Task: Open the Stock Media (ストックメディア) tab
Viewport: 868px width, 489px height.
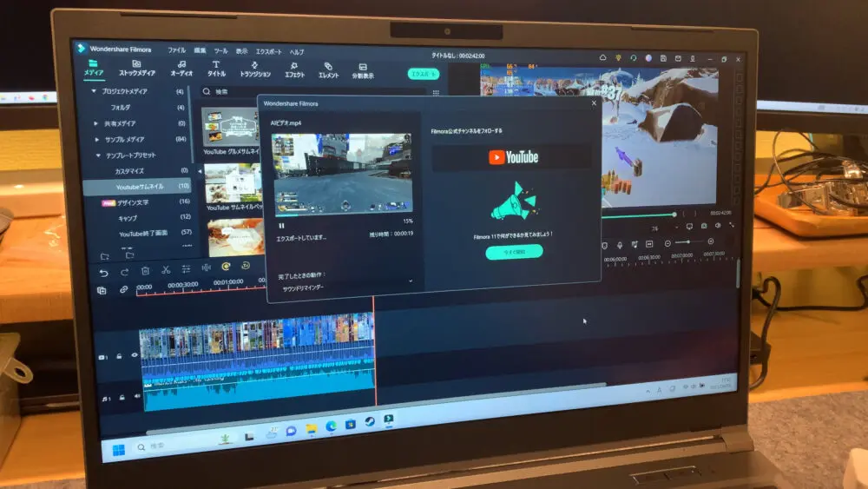Action: click(137, 69)
